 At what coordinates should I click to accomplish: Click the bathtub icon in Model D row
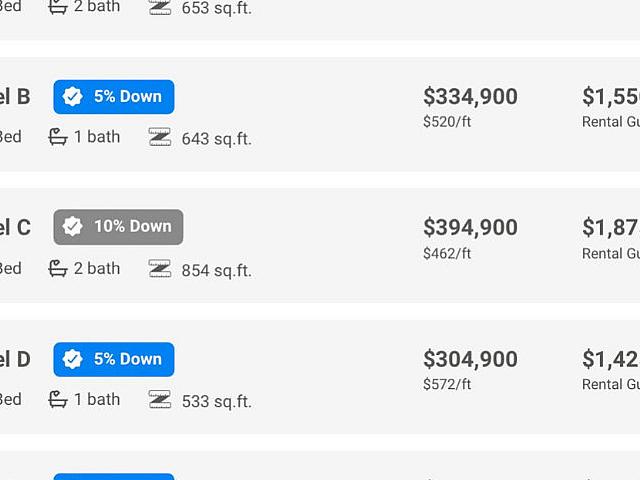(x=58, y=400)
